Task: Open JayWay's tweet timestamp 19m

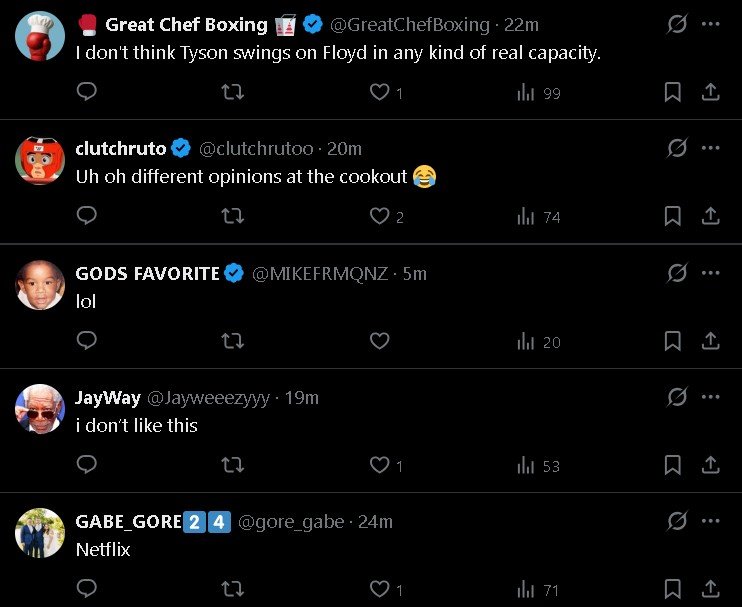Action: [302, 397]
